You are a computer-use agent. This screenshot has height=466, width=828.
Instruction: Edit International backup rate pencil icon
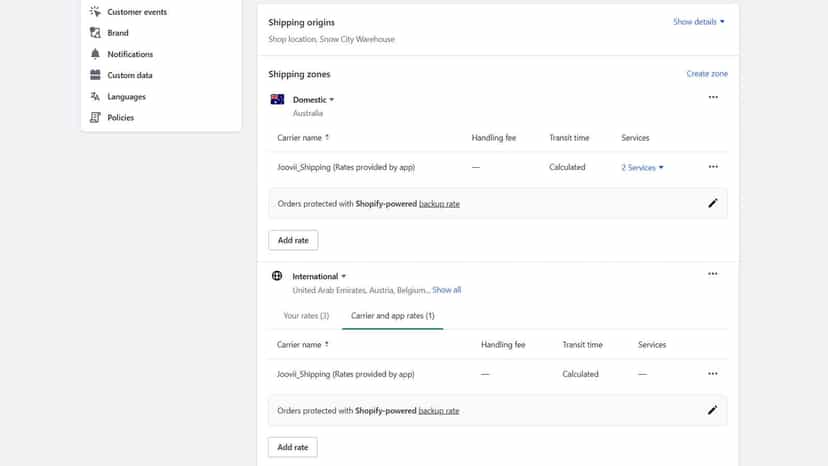(712, 411)
